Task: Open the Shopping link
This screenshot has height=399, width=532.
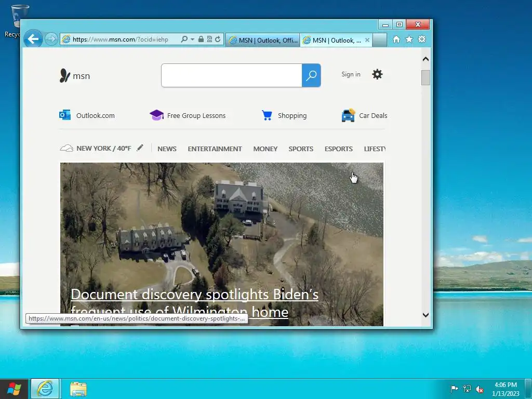Action: click(292, 116)
